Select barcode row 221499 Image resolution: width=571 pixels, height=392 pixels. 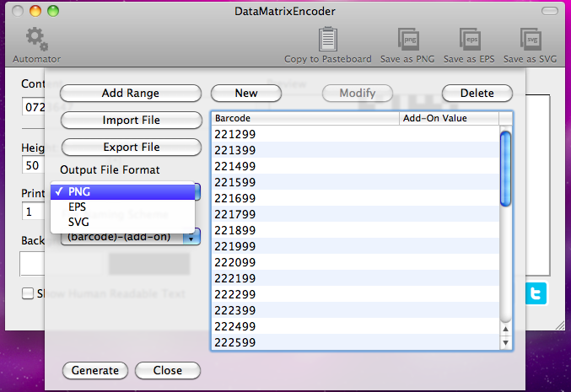click(x=355, y=166)
